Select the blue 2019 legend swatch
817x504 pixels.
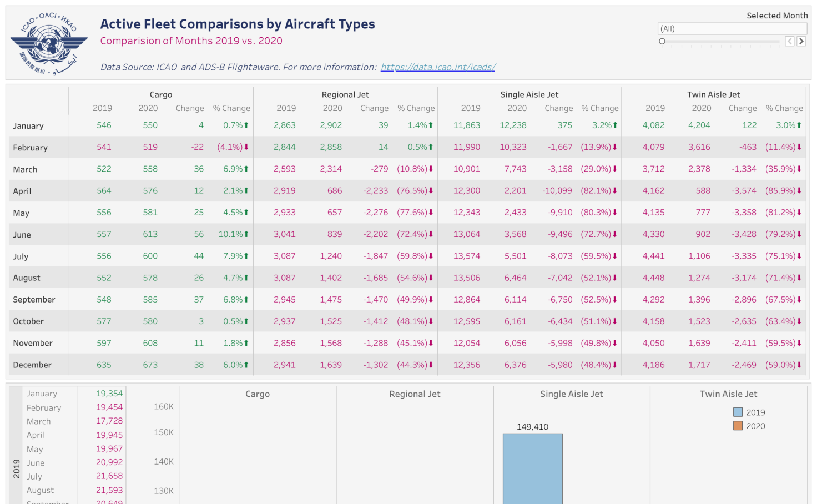pyautogui.click(x=738, y=412)
